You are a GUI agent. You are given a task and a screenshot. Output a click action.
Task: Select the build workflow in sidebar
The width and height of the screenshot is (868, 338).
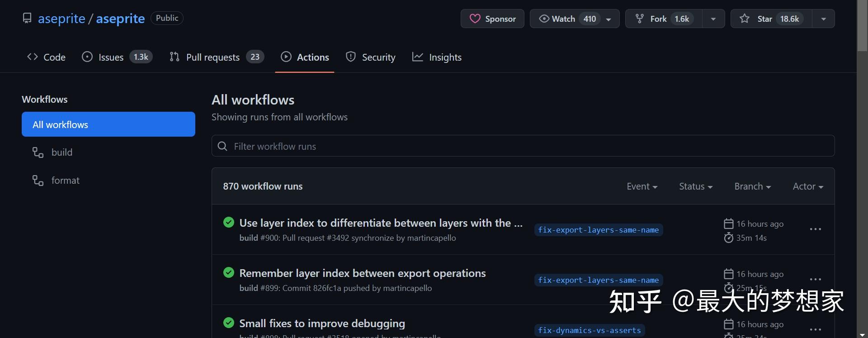(108, 152)
